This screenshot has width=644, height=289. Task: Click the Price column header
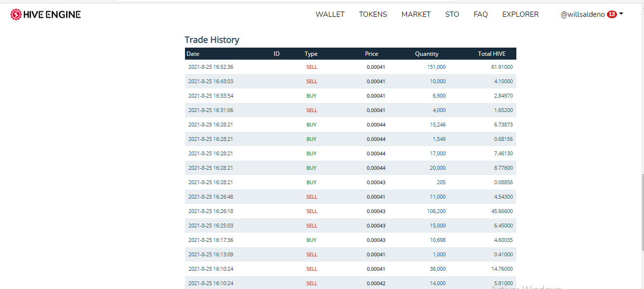tap(371, 54)
